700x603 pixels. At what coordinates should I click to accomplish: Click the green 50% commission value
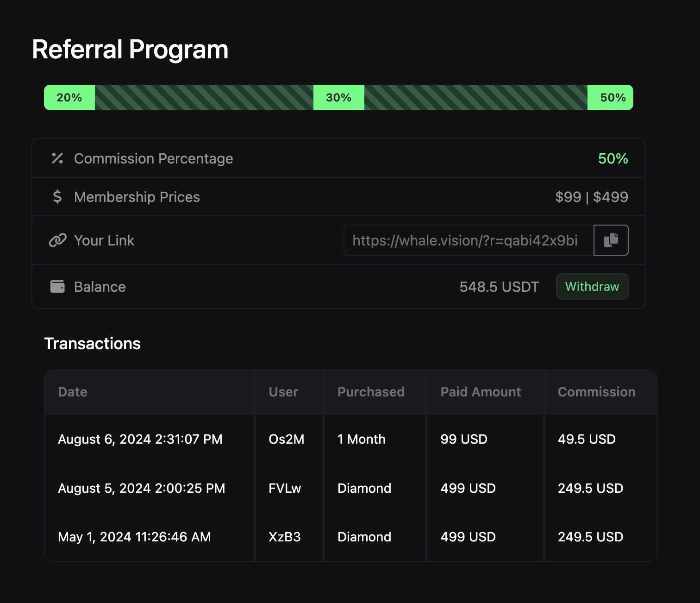point(613,158)
